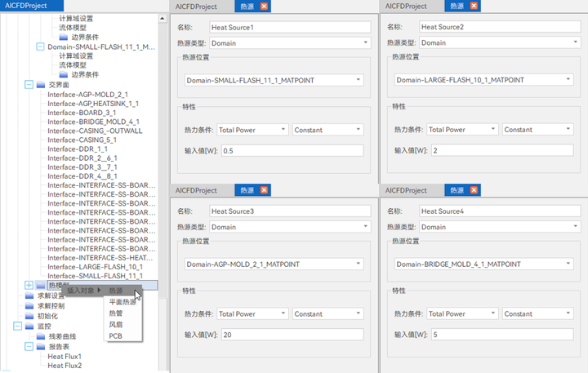Click the 报告表 folder icon
This screenshot has height=373, width=588.
pyautogui.click(x=41, y=346)
